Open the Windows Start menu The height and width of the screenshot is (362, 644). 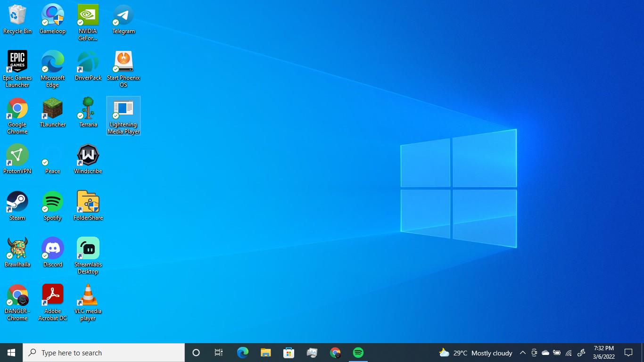pyautogui.click(x=11, y=353)
